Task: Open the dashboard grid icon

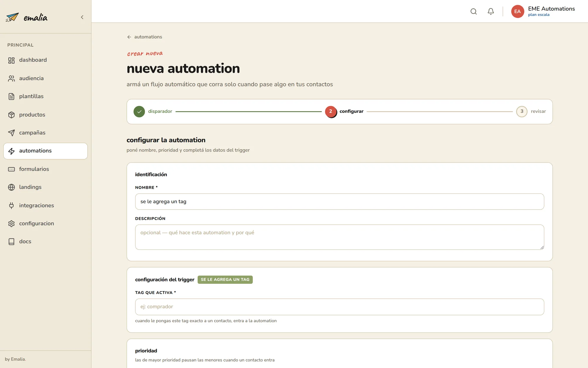Action: 11,60
